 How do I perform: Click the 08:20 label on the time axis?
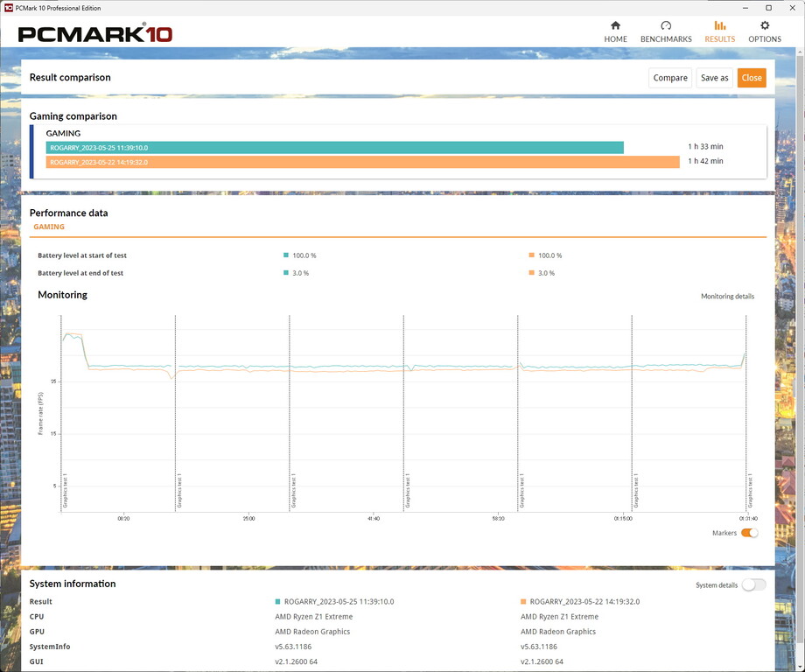pyautogui.click(x=123, y=519)
